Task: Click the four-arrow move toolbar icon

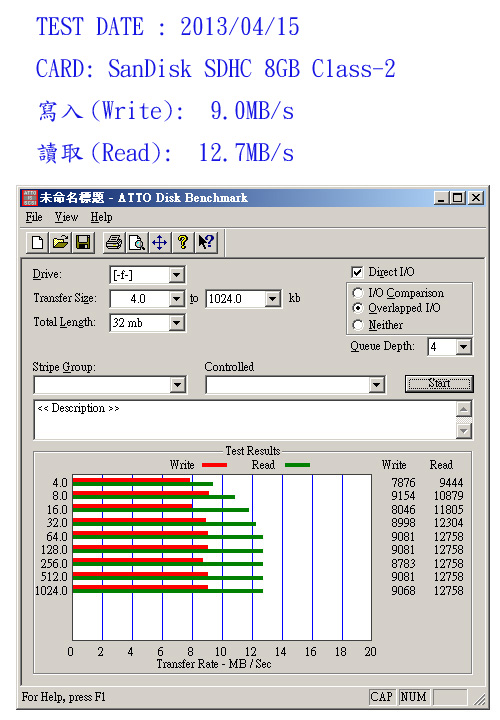Action: (x=160, y=242)
